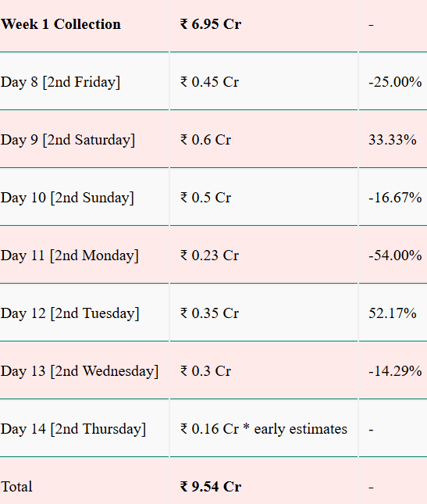The width and height of the screenshot is (427, 504).
Task: Click the -54.00% drop figure
Action: click(x=395, y=256)
